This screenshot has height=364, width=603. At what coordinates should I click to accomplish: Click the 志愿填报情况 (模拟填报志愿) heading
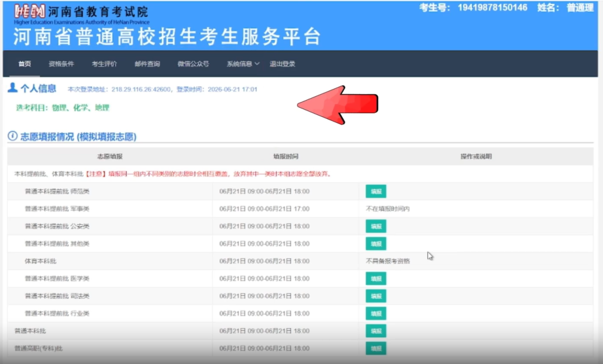(x=78, y=137)
